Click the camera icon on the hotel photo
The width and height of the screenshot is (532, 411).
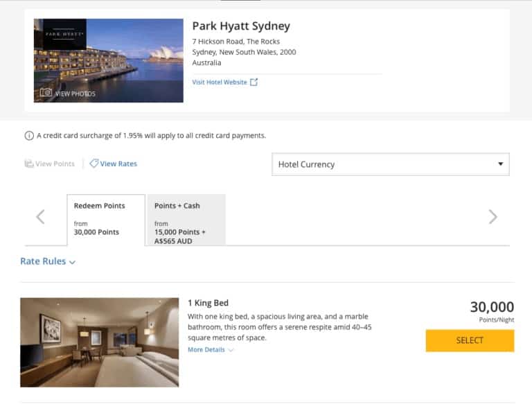(x=46, y=93)
